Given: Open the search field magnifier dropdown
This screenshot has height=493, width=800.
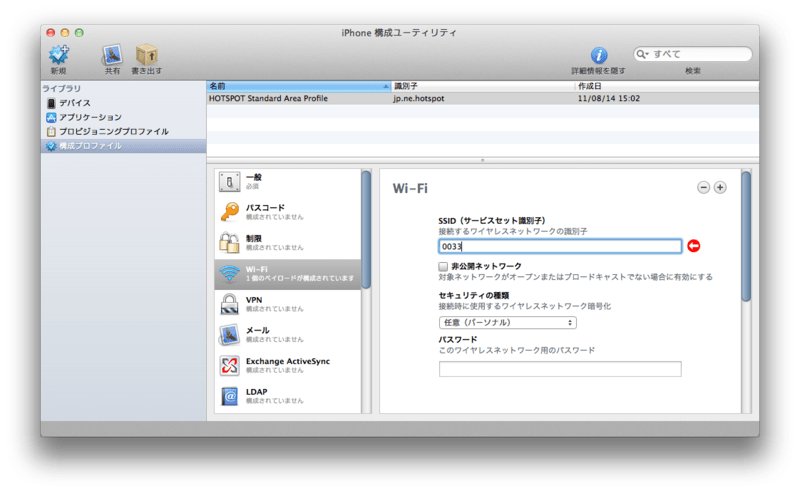Looking at the screenshot, I should [x=644, y=54].
